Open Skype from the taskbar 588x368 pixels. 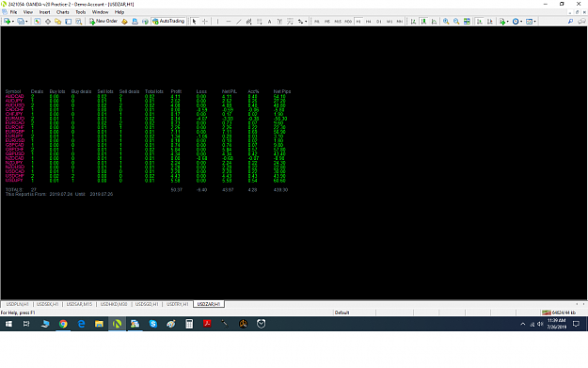(153, 324)
